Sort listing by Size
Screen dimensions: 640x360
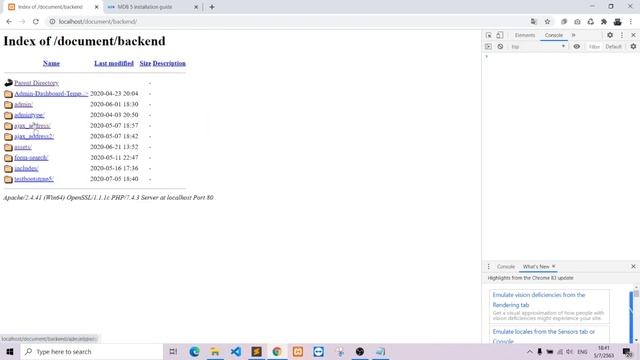coord(145,63)
